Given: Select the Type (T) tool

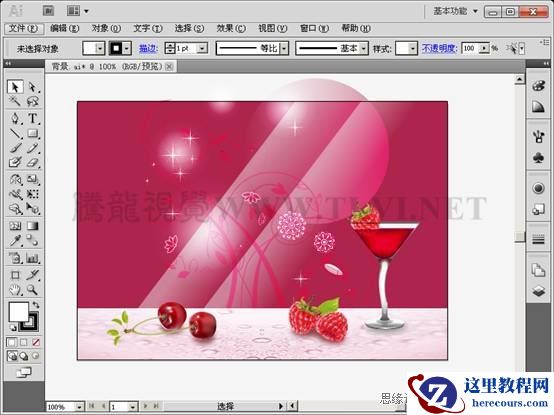Looking at the screenshot, I should (33, 118).
